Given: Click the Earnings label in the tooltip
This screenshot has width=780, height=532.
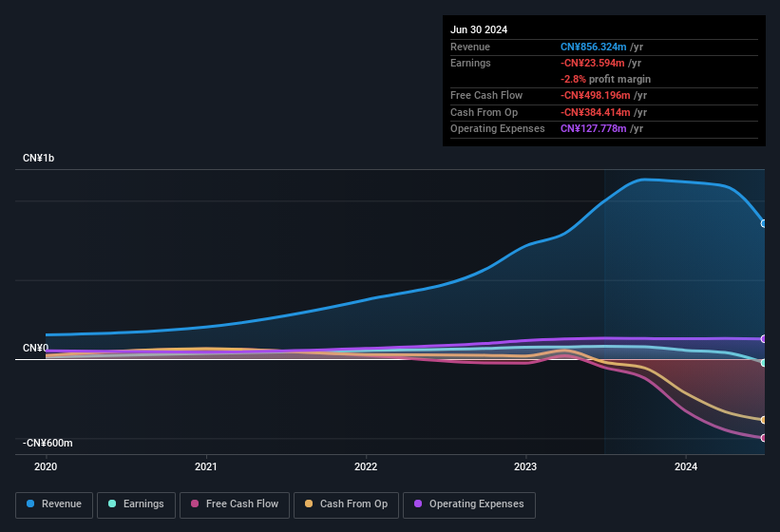Looking at the screenshot, I should point(470,63).
